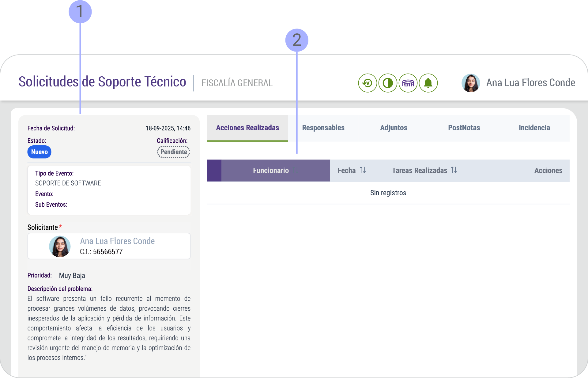This screenshot has height=383, width=588.
Task: Select the PostNotas tab
Action: pyautogui.click(x=464, y=128)
